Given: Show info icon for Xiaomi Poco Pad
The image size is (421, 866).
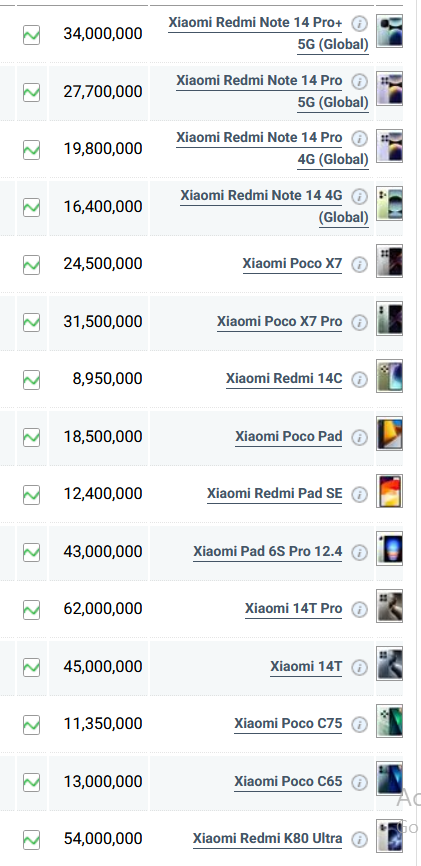Looking at the screenshot, I should [x=360, y=437].
